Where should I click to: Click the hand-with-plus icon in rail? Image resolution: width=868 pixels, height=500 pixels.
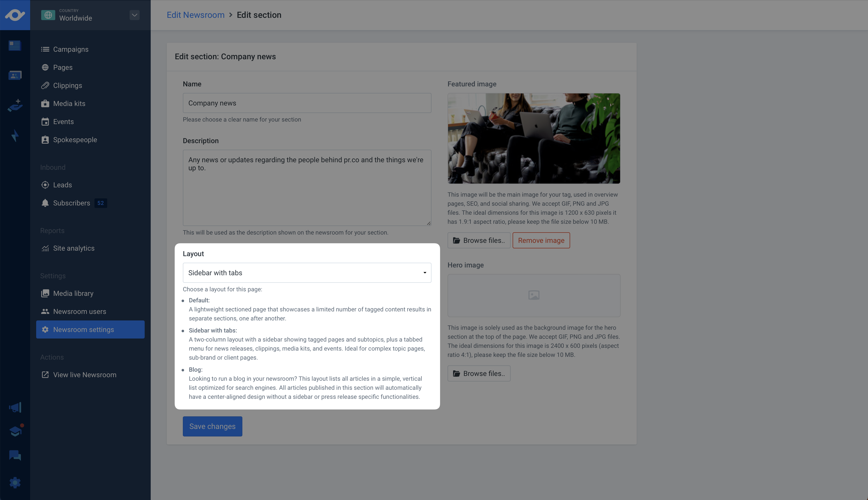pos(15,105)
